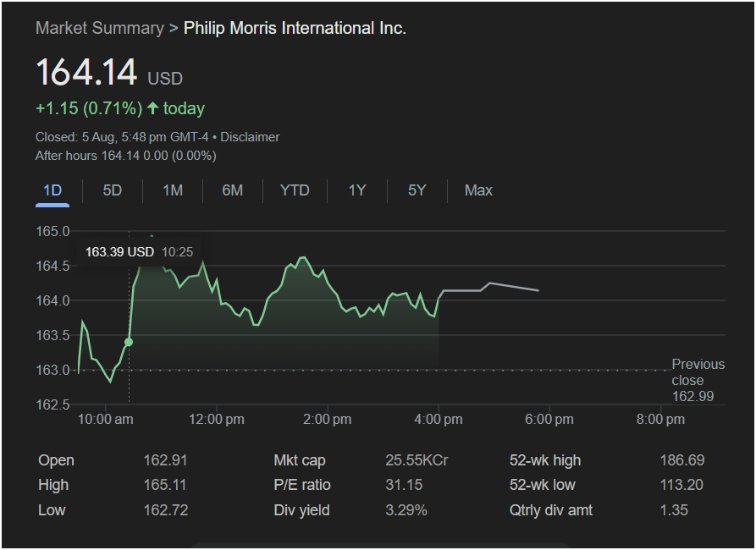
Task: Click the green up arrow beside today
Action: (152, 108)
